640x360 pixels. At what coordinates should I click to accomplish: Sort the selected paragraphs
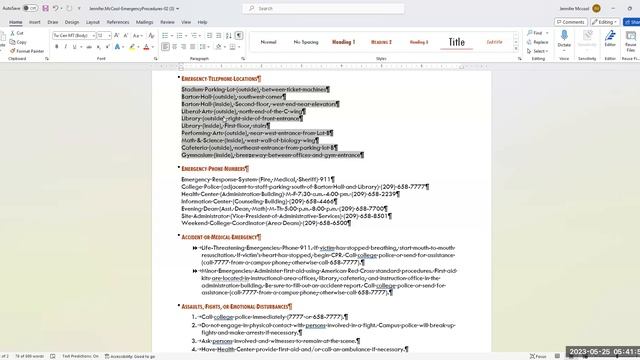(229, 36)
